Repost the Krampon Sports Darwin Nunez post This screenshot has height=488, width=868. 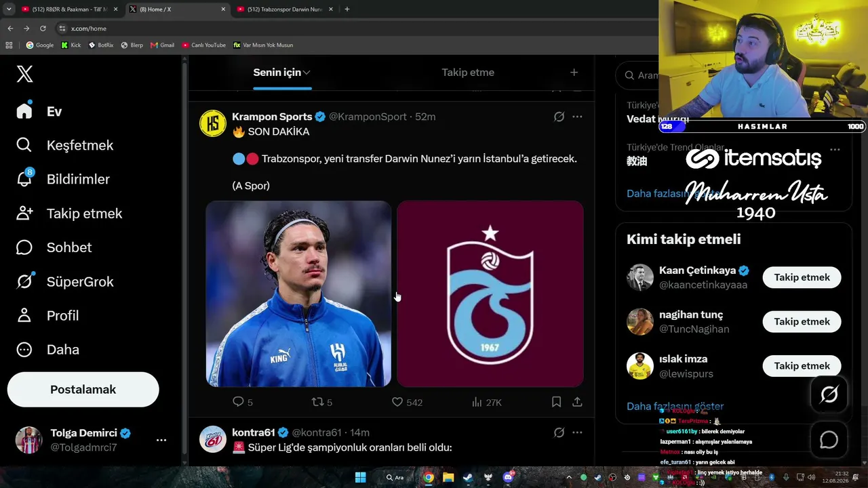(x=317, y=402)
